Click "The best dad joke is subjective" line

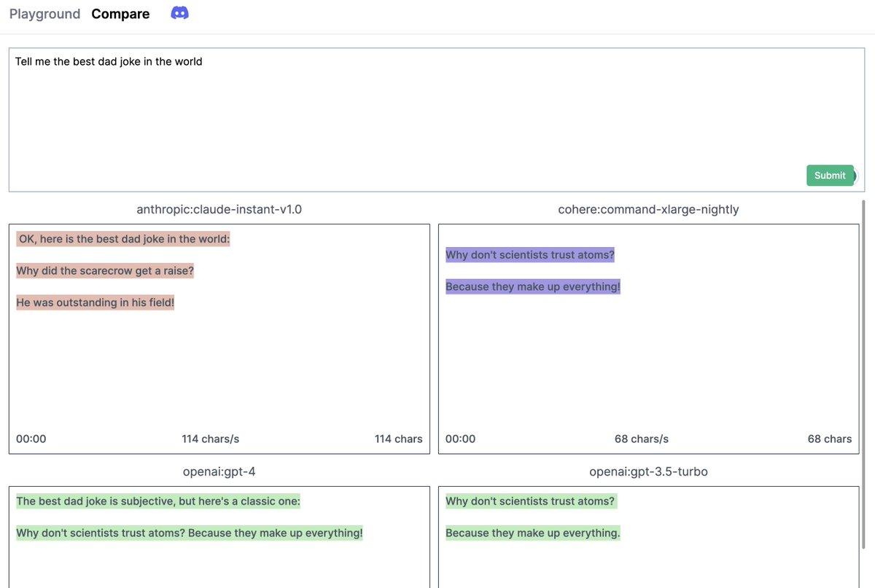coord(158,501)
